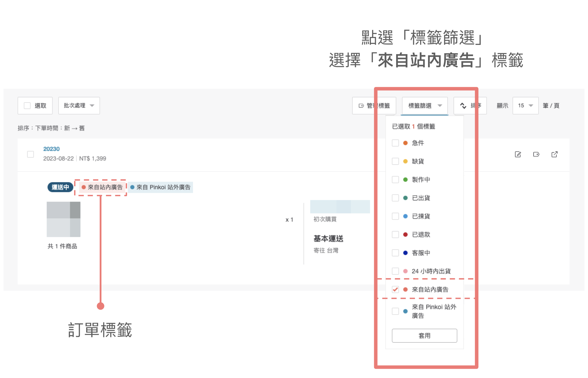Click the 來自 Pinkoi 站外廣告 order tag

(x=161, y=187)
